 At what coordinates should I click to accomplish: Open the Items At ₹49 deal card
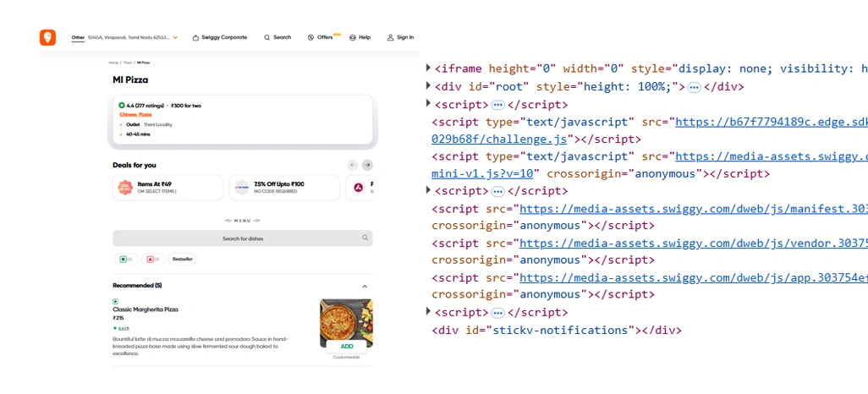[x=168, y=188]
